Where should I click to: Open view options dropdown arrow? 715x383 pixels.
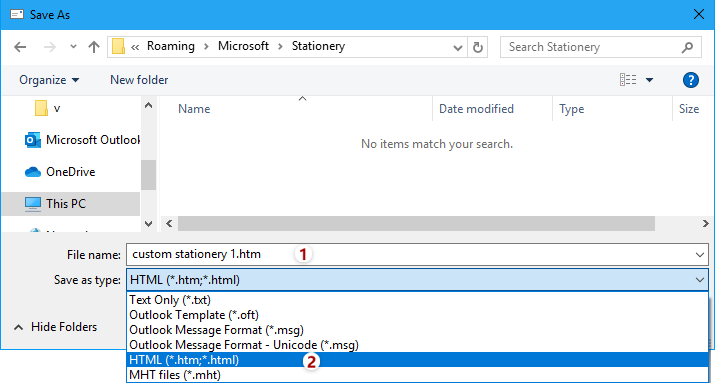click(649, 80)
